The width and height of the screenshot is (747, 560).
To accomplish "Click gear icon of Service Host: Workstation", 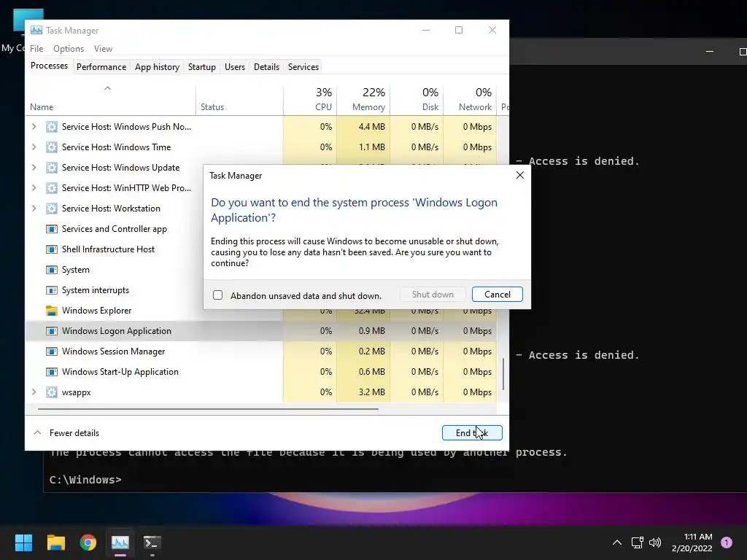I will (x=52, y=209).
